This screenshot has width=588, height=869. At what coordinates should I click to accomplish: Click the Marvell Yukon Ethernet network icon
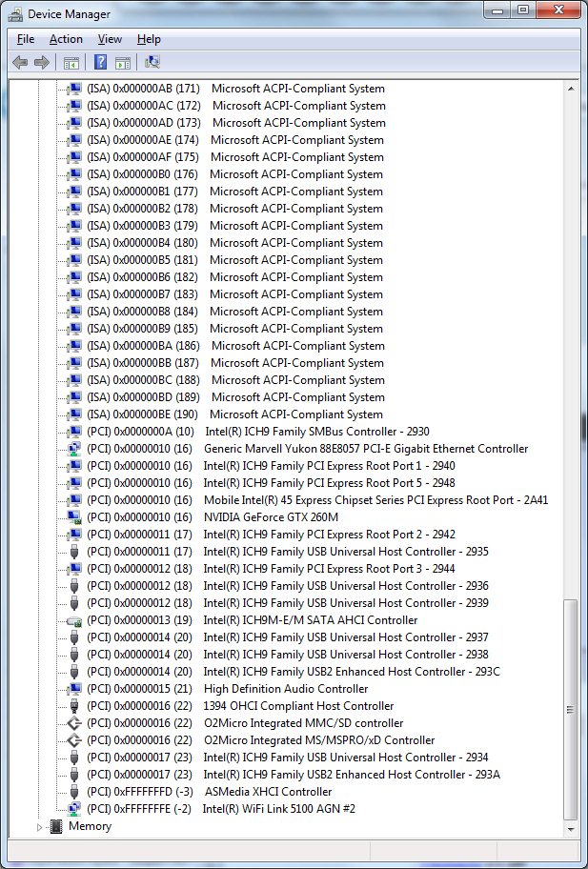tap(73, 449)
